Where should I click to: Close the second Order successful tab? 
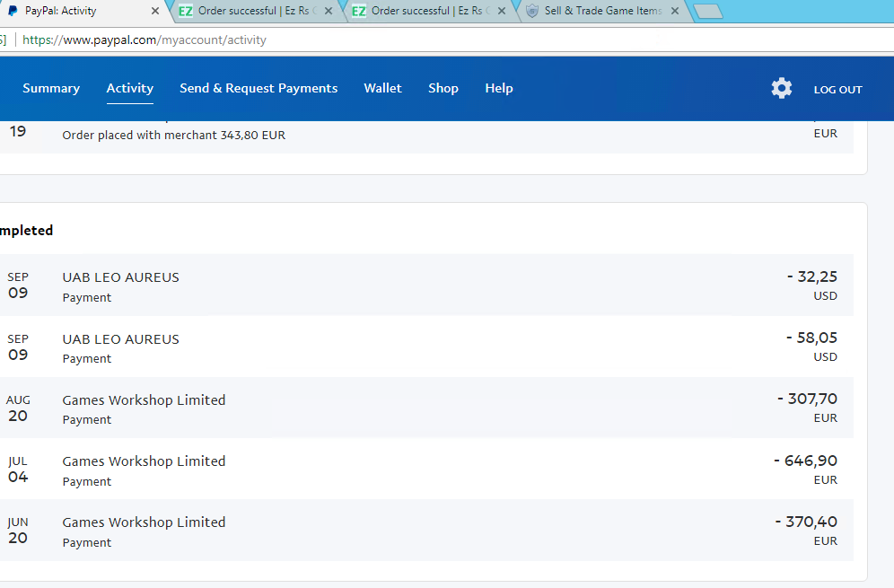point(502,11)
